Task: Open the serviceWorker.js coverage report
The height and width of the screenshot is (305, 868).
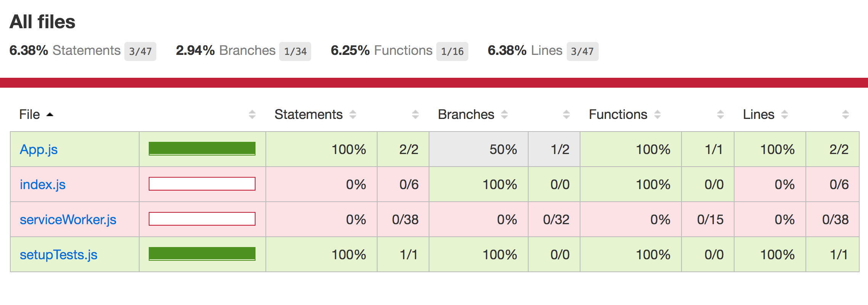Action: 68,220
